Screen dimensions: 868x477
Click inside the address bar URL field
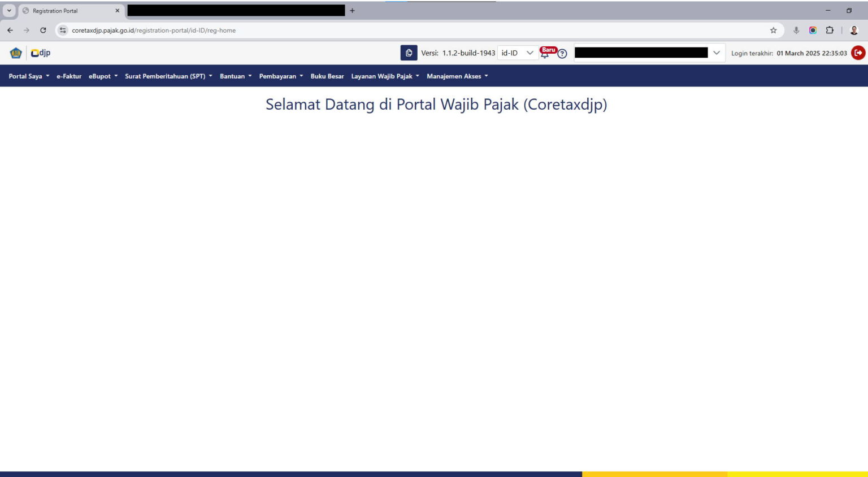click(x=153, y=31)
